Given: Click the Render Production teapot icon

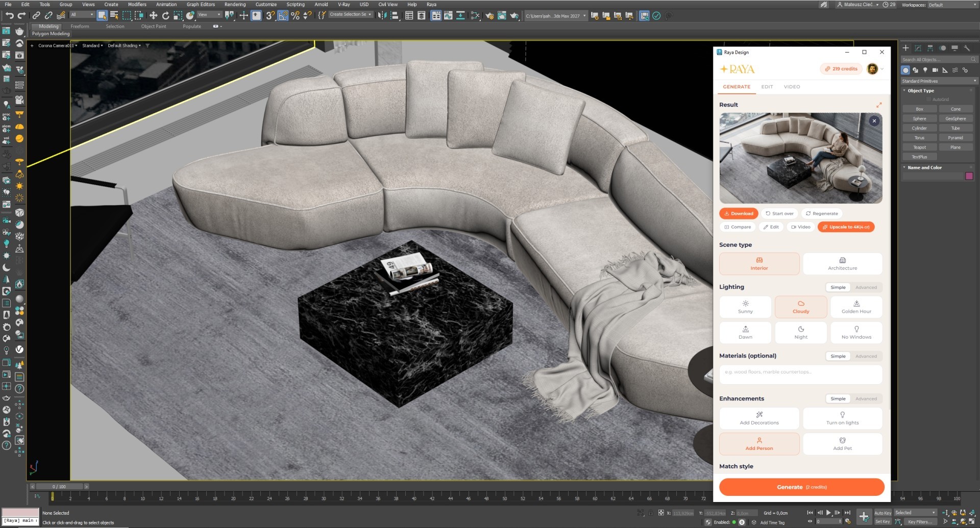Looking at the screenshot, I should [514, 16].
